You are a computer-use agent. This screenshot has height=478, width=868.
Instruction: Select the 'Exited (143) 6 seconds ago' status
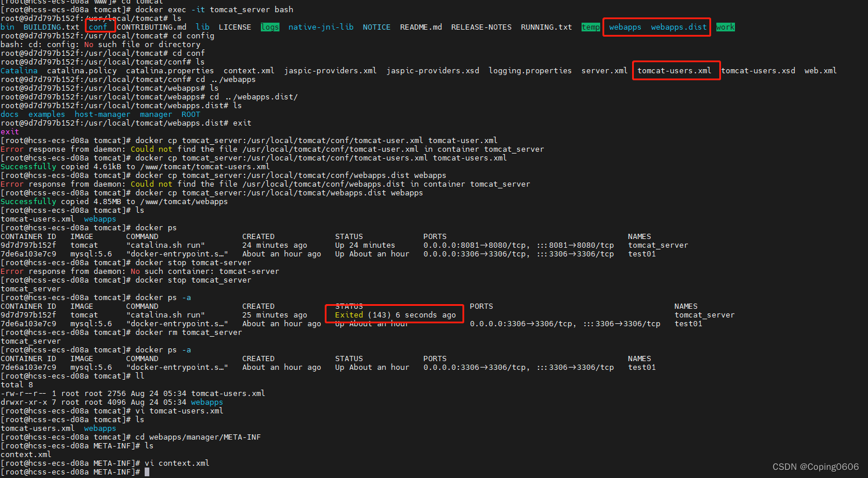[x=395, y=315]
